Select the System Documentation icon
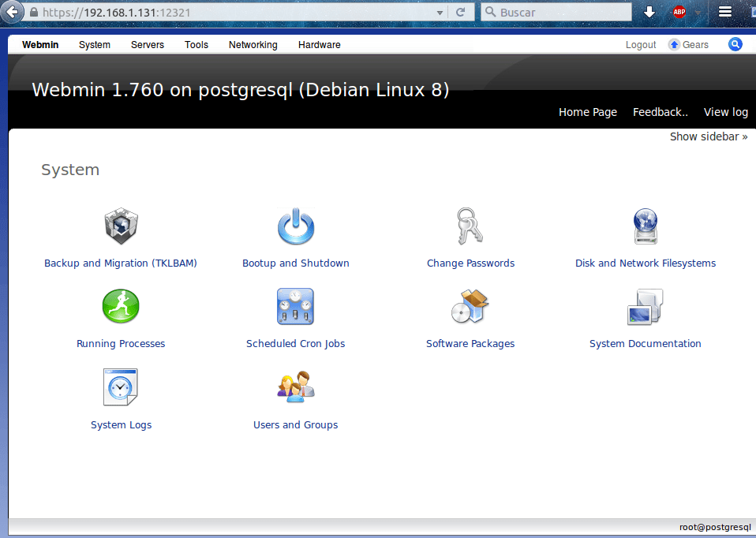756x538 pixels. click(646, 307)
